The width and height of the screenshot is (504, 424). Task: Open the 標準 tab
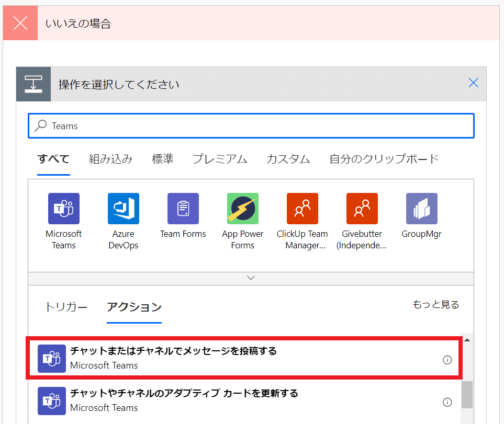[163, 159]
